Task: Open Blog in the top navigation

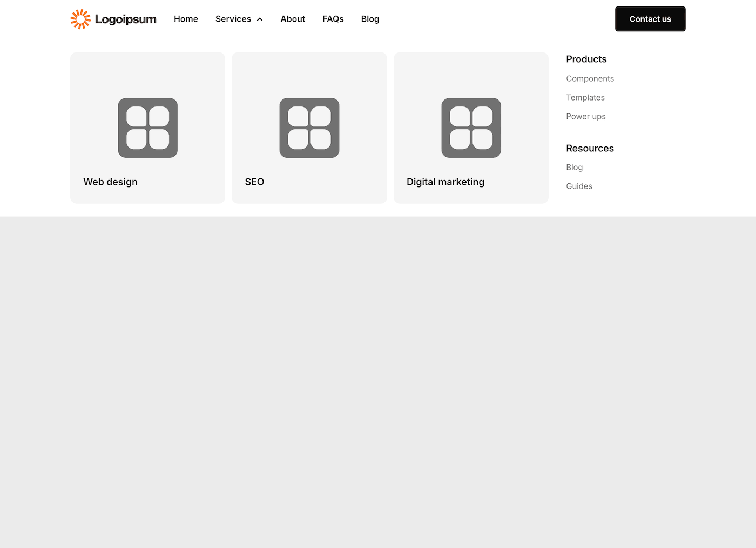Action: (370, 19)
